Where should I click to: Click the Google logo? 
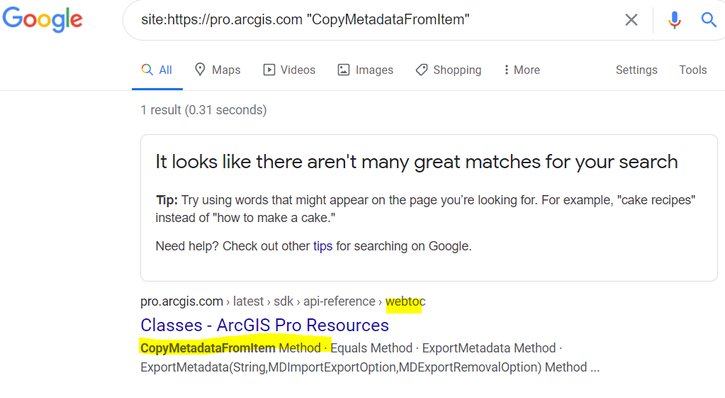pos(43,19)
